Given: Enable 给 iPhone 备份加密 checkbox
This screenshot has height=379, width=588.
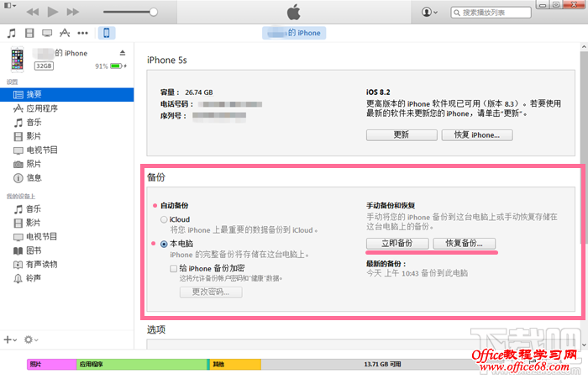Looking at the screenshot, I should pos(173,268).
